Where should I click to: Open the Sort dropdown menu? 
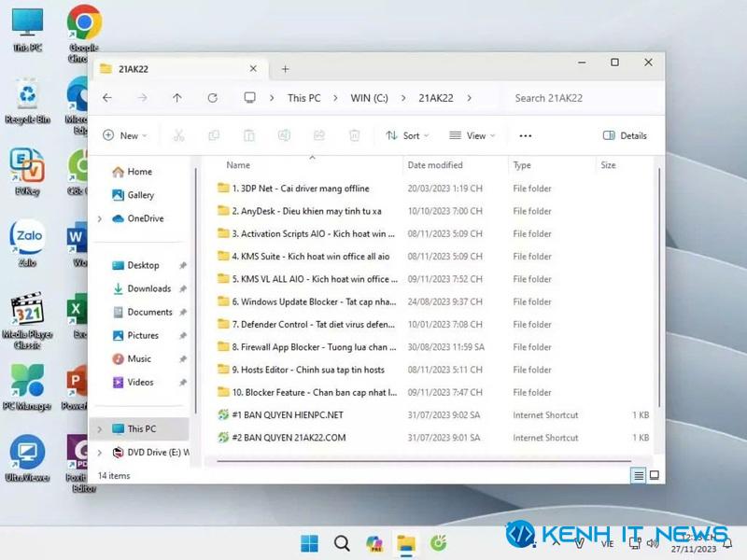407,135
